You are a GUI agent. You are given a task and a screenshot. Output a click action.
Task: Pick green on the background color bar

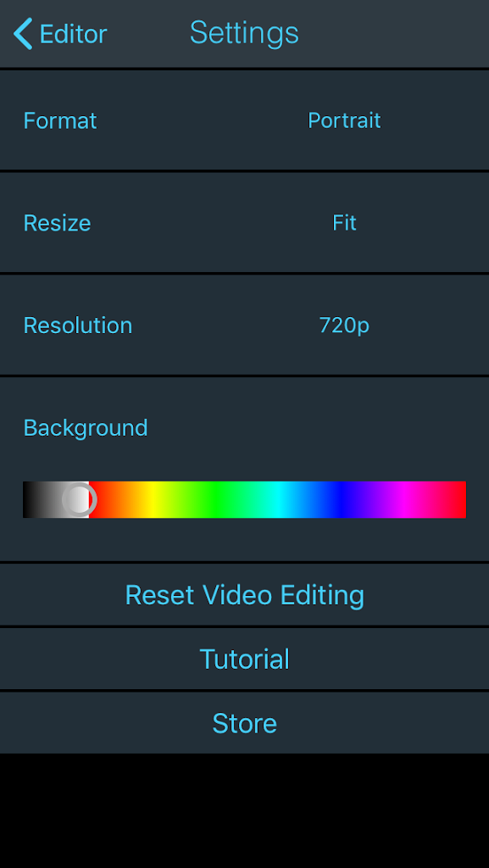point(215,499)
